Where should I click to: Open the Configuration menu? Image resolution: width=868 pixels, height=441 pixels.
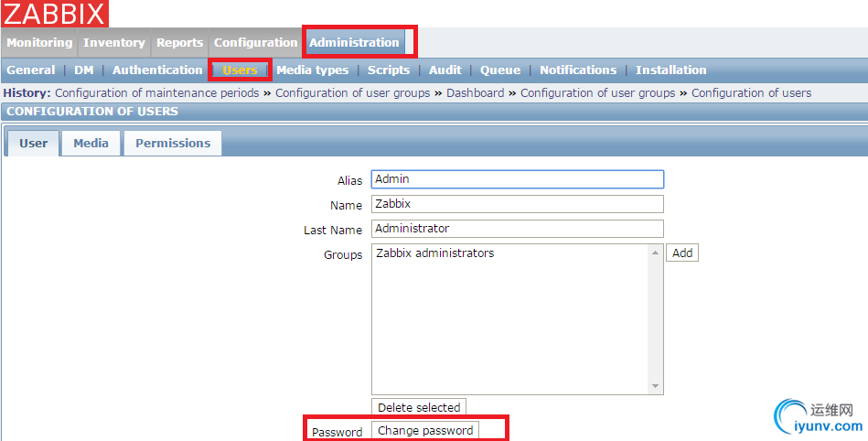[x=256, y=43]
